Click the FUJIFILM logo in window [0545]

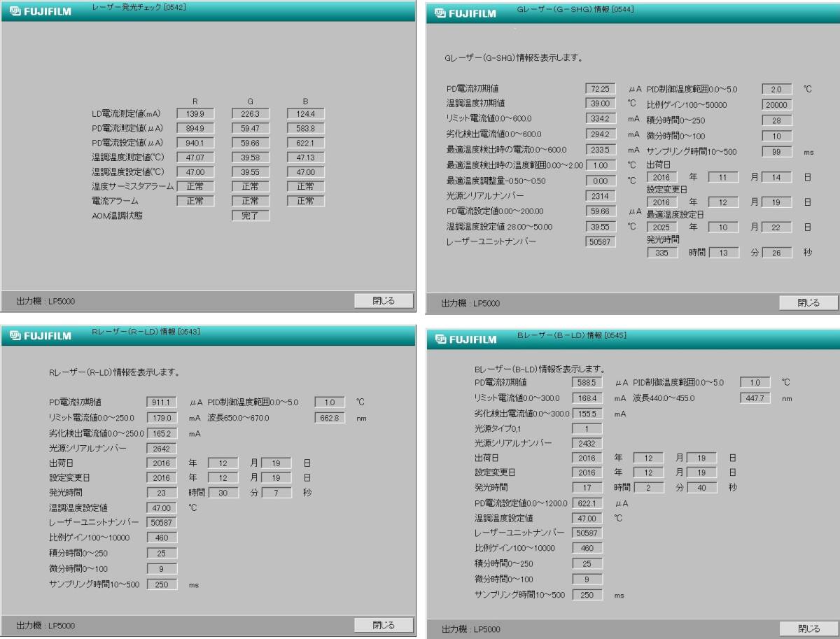pyautogui.click(x=465, y=339)
